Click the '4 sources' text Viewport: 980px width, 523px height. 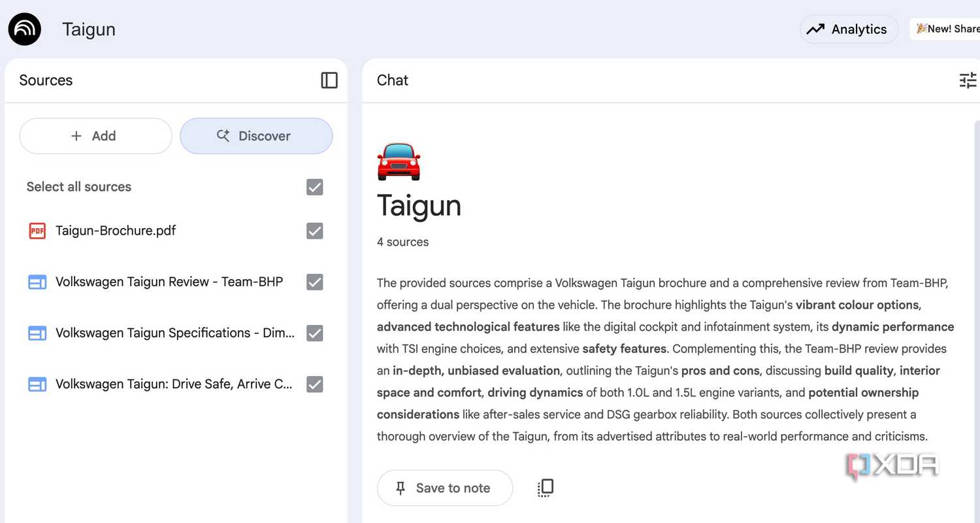[x=403, y=242]
